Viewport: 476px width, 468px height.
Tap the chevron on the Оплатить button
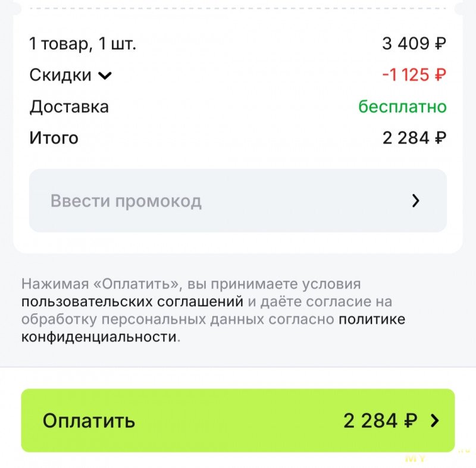(435, 421)
